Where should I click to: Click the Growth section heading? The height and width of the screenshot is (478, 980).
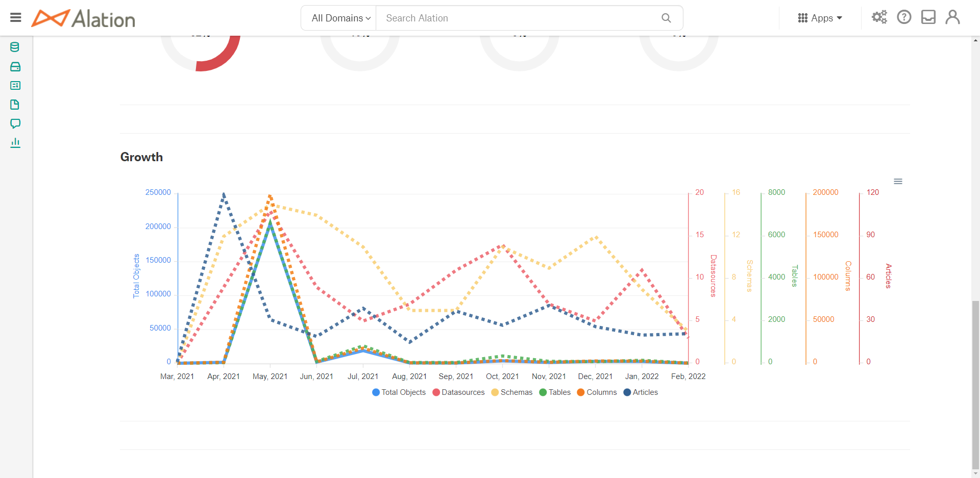click(x=141, y=157)
